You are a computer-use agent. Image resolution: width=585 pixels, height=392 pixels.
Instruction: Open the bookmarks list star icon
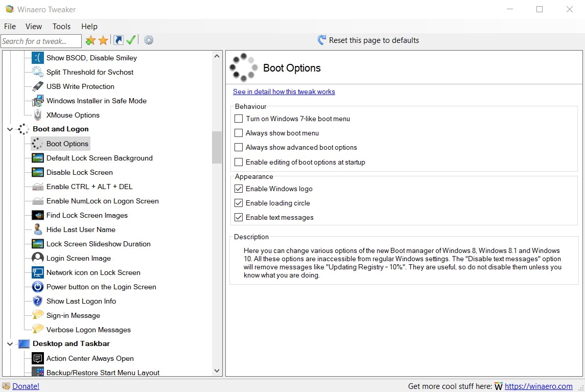[103, 40]
